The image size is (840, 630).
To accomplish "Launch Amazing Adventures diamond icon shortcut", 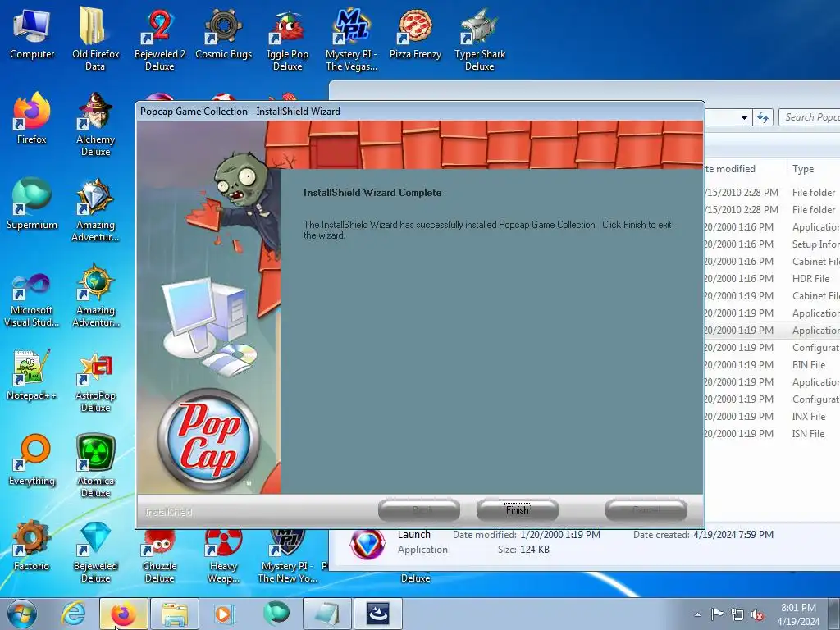I will tap(95, 210).
